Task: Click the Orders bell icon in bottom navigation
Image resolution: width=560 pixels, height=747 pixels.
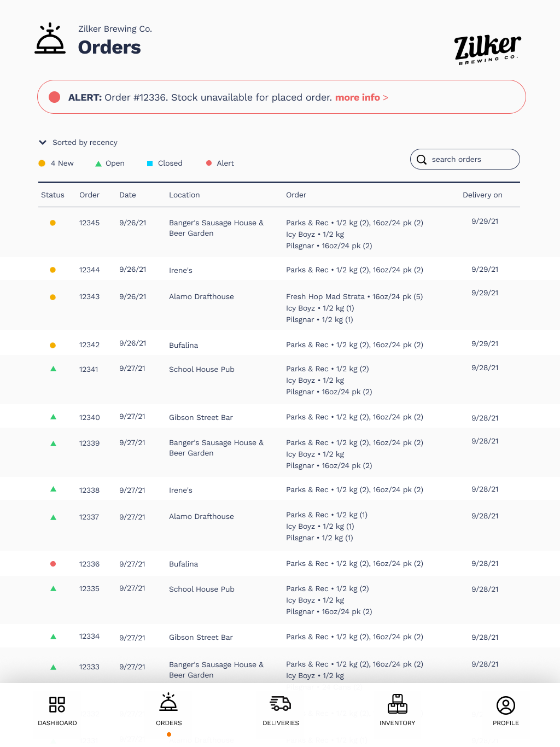Action: (168, 703)
